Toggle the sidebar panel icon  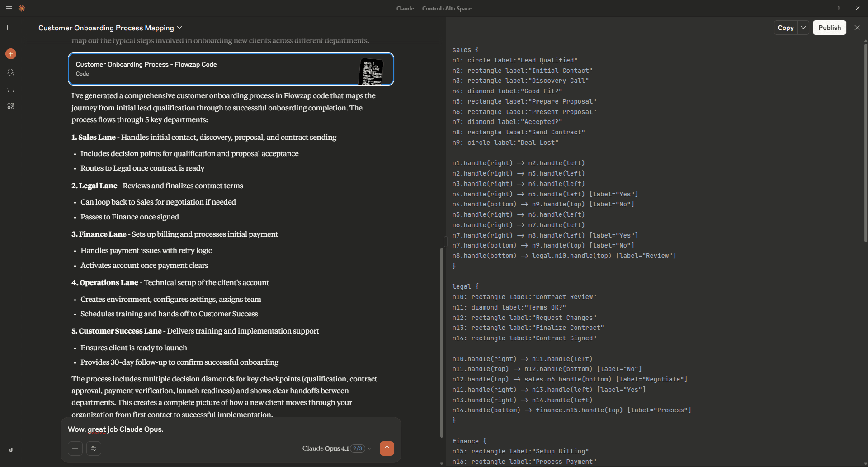click(x=11, y=28)
